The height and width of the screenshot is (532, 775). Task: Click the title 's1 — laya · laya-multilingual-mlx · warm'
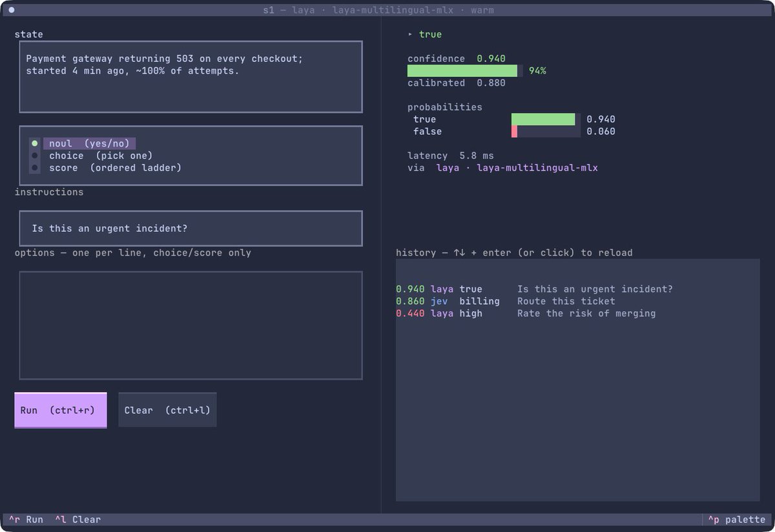378,10
